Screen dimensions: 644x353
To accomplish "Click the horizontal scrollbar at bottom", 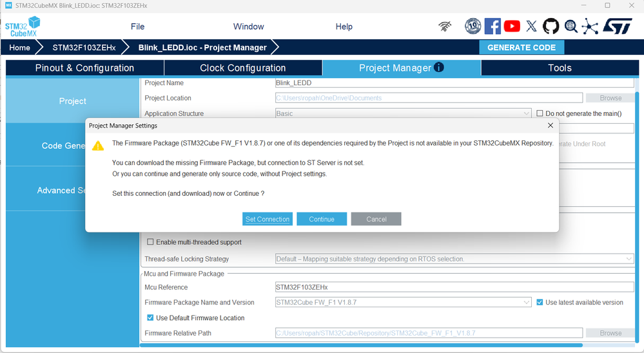I will (x=362, y=345).
